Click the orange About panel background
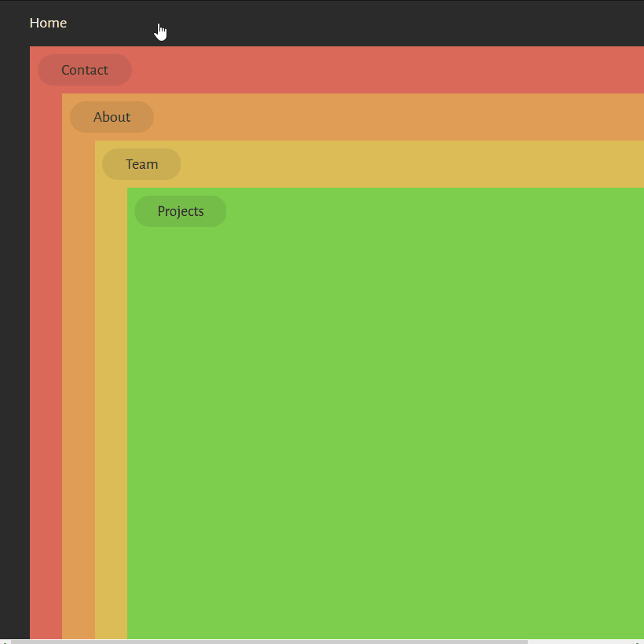The height and width of the screenshot is (644, 644). [x=353, y=117]
